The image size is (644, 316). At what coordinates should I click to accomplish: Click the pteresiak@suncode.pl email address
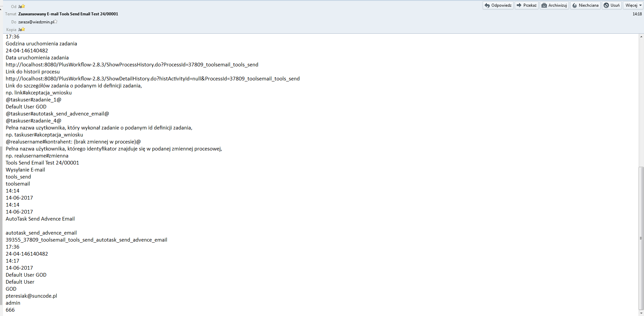31,296
